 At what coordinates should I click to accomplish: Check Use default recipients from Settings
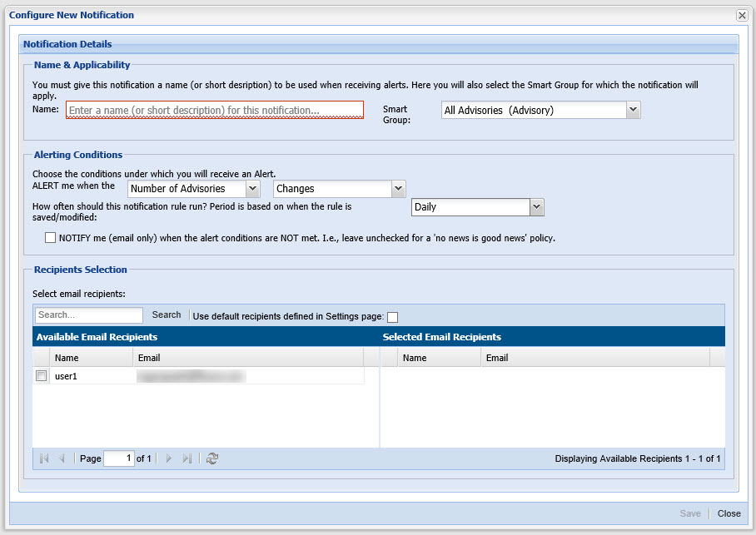click(393, 316)
